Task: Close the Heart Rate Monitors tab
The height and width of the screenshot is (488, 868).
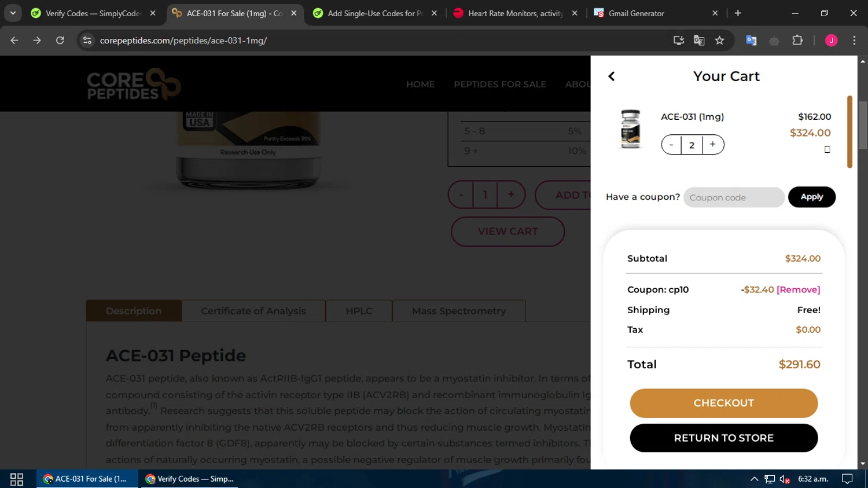Action: tap(575, 13)
